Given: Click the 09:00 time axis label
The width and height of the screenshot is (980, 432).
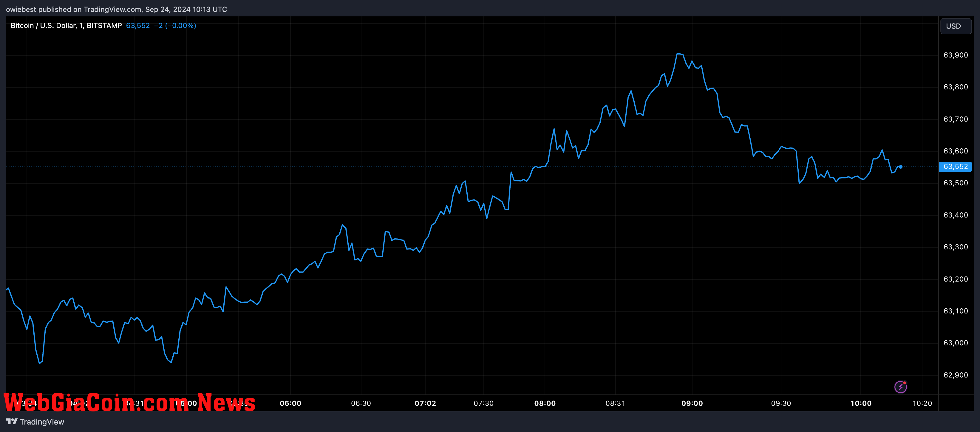Looking at the screenshot, I should pos(692,403).
